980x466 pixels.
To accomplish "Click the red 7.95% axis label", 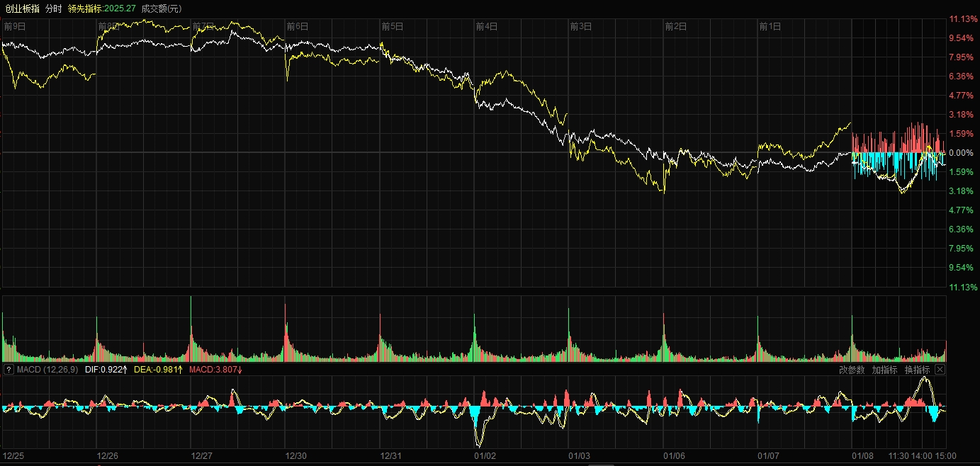I will 960,57.
